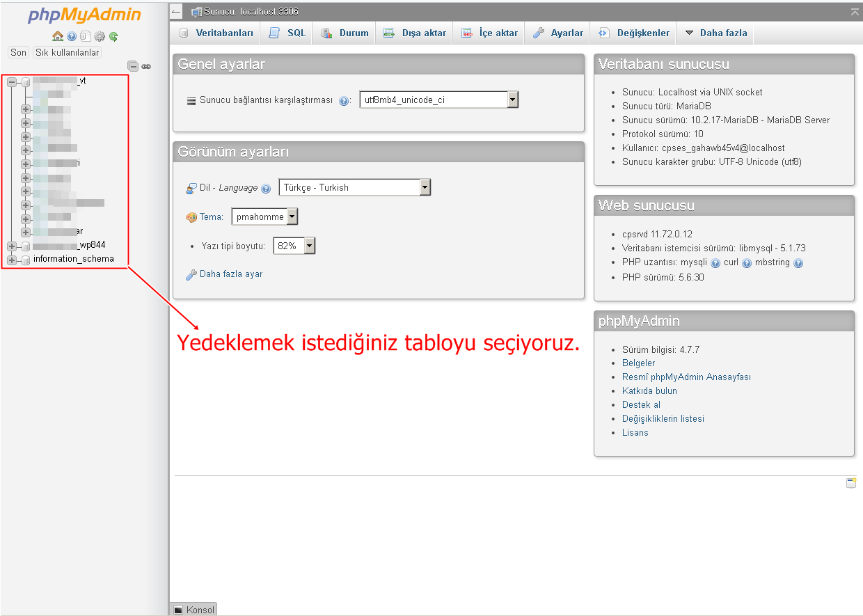
Task: Open the document pages icon beside the help icon
Action: 85,36
